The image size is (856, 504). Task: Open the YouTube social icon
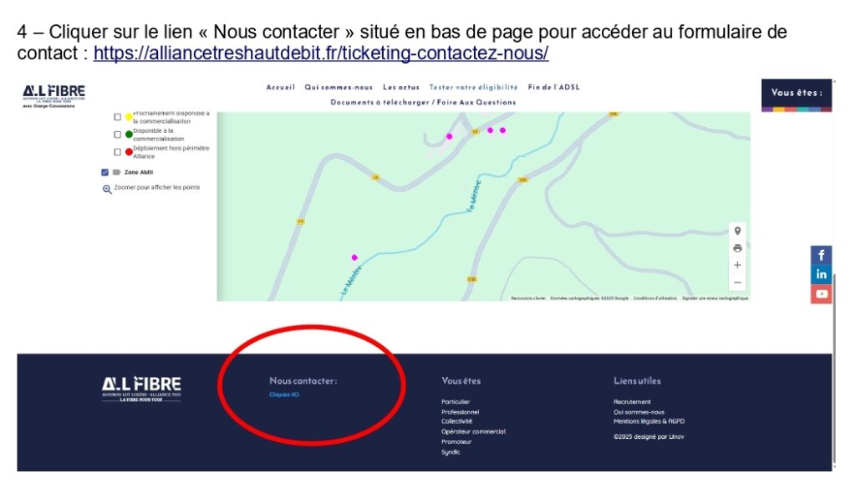[x=821, y=294]
